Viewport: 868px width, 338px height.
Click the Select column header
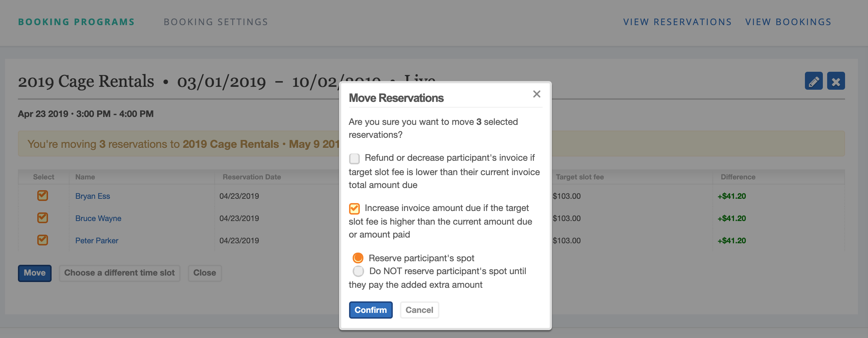click(x=43, y=177)
